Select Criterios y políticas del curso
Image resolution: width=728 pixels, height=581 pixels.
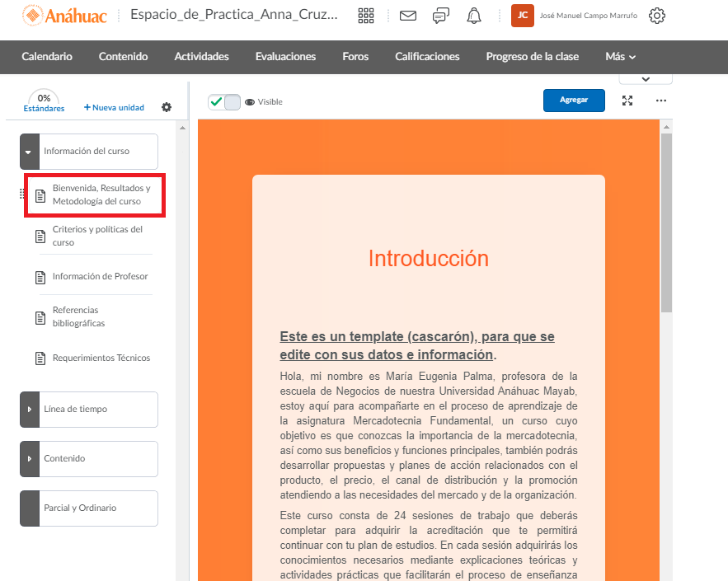[97, 236]
